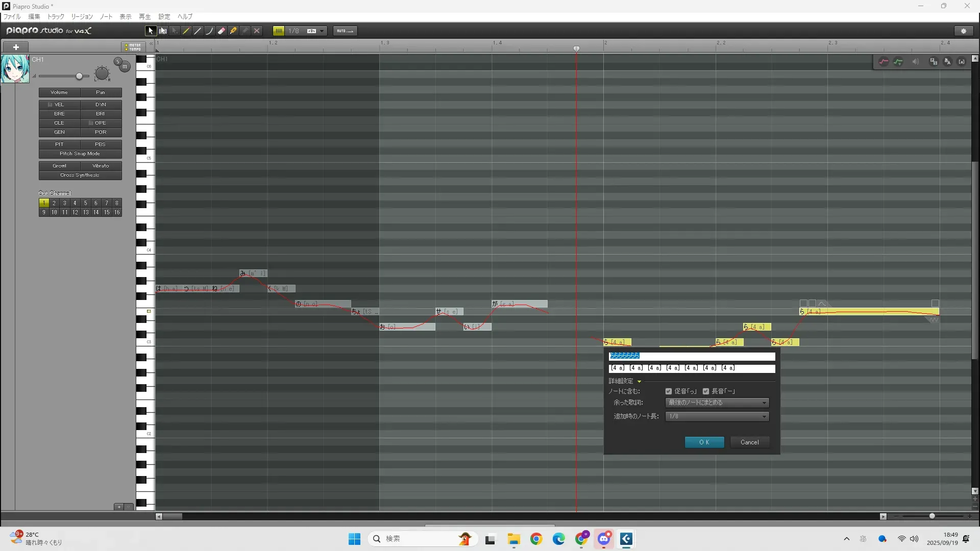
Task: Open the ノート menu
Action: pos(106,17)
